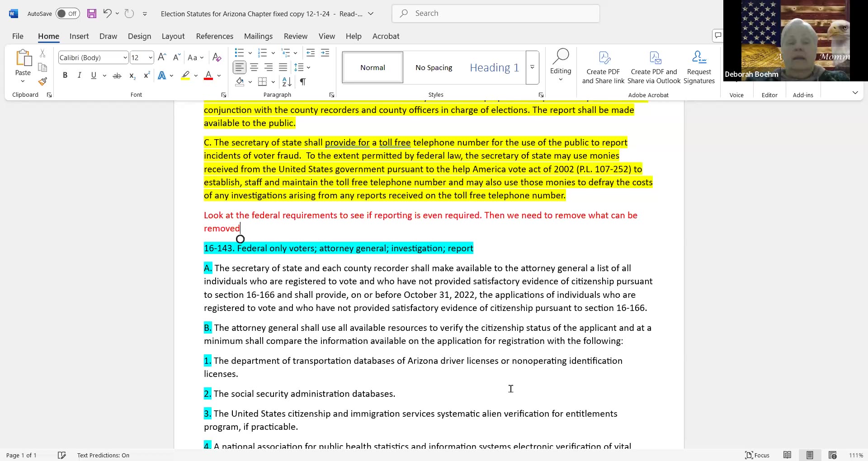This screenshot has width=868, height=461.
Task: Toggle strikethrough formatting
Action: coord(117,75)
